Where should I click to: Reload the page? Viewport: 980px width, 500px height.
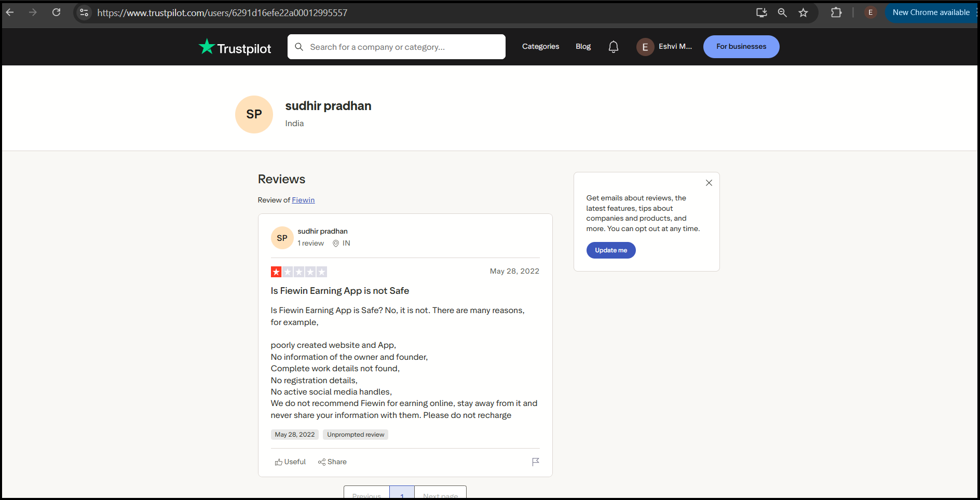coord(57,12)
